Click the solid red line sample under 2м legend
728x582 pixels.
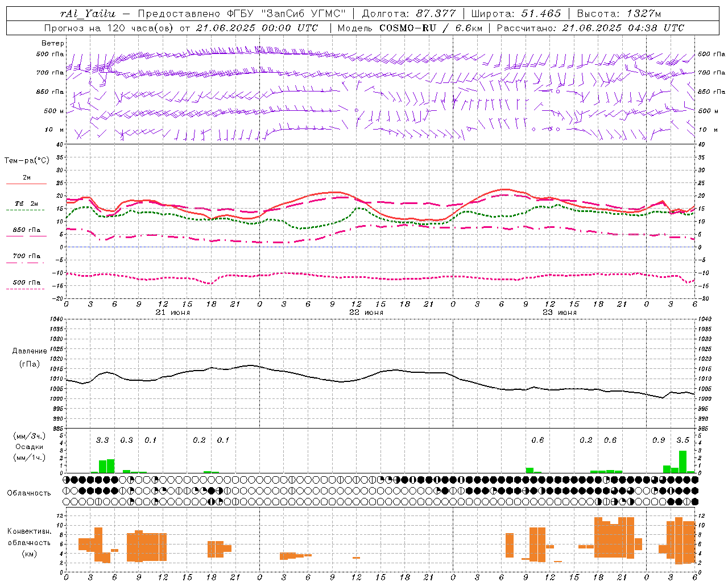26,184
